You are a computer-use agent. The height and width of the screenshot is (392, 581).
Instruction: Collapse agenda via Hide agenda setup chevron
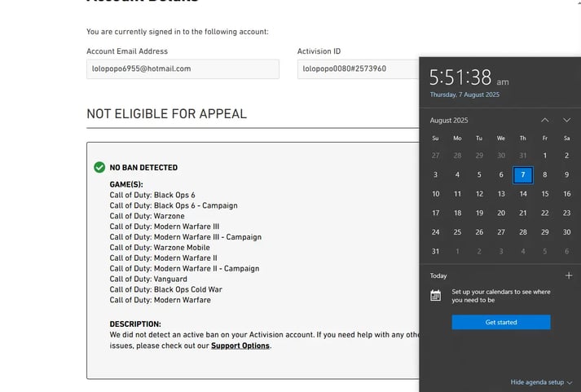click(x=570, y=382)
